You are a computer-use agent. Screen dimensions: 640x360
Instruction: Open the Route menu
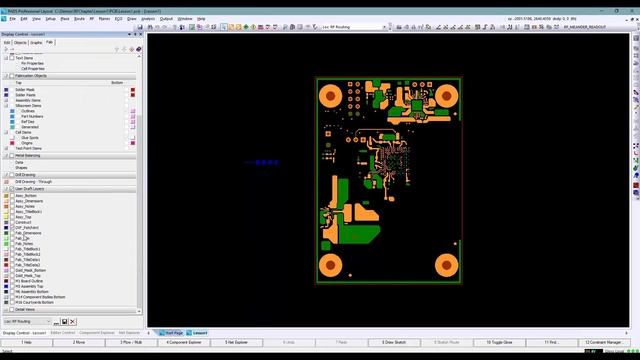[x=79, y=19]
